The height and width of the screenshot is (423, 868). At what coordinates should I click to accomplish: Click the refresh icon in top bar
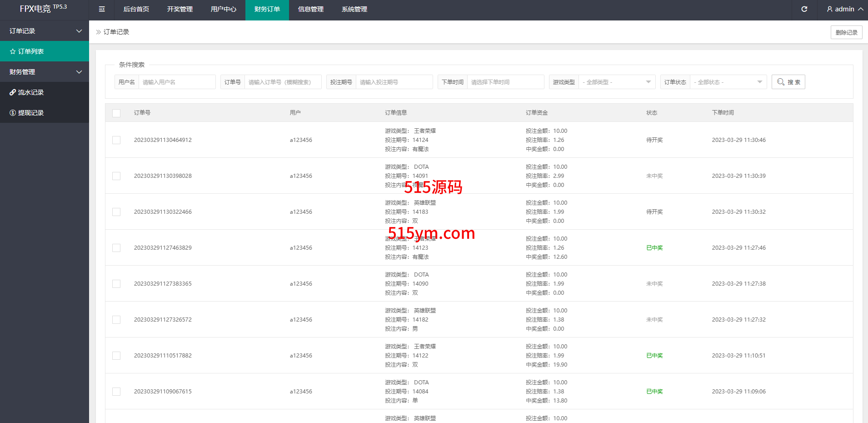(804, 9)
